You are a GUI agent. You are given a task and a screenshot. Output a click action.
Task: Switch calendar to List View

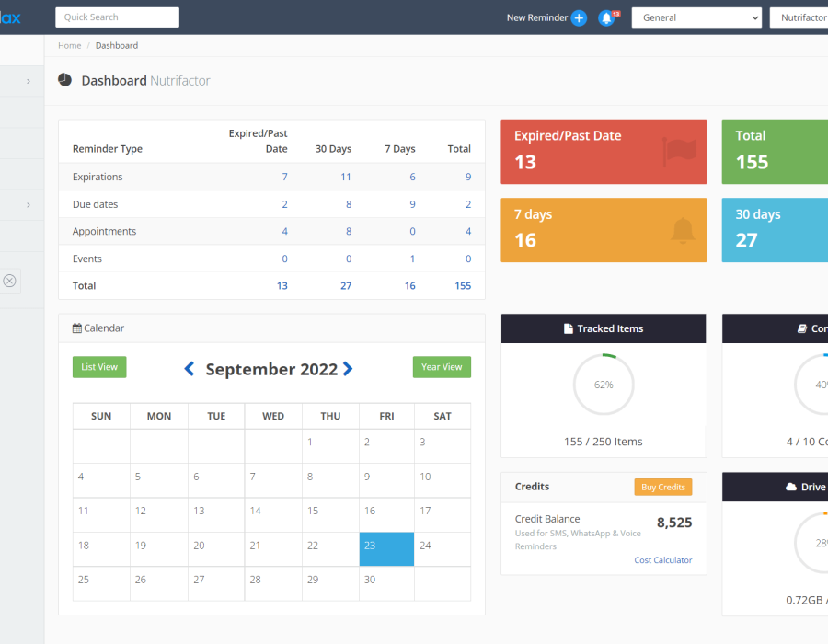(x=99, y=367)
